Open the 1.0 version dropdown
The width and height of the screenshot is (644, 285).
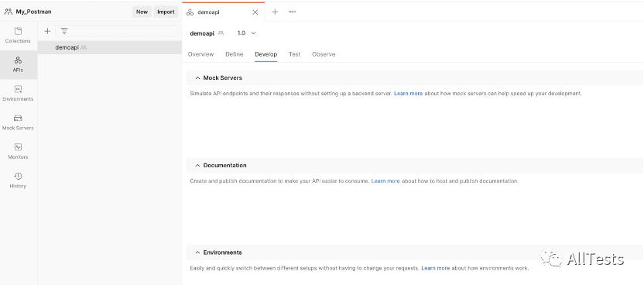click(246, 33)
